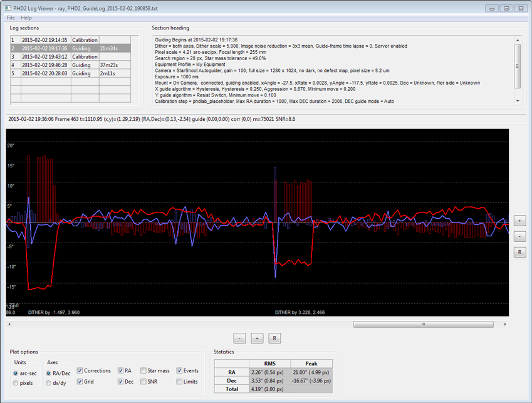Click the vertical zoom out (-) button

(519, 236)
